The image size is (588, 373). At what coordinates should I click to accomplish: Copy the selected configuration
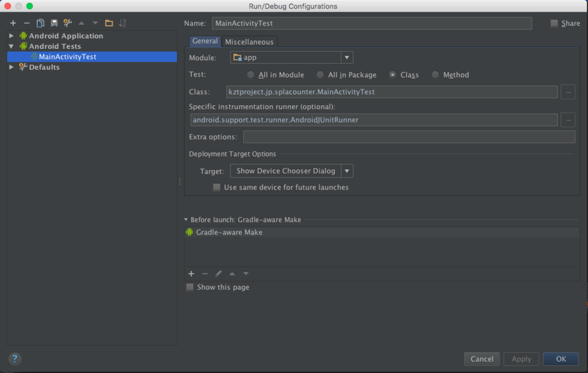coord(40,23)
